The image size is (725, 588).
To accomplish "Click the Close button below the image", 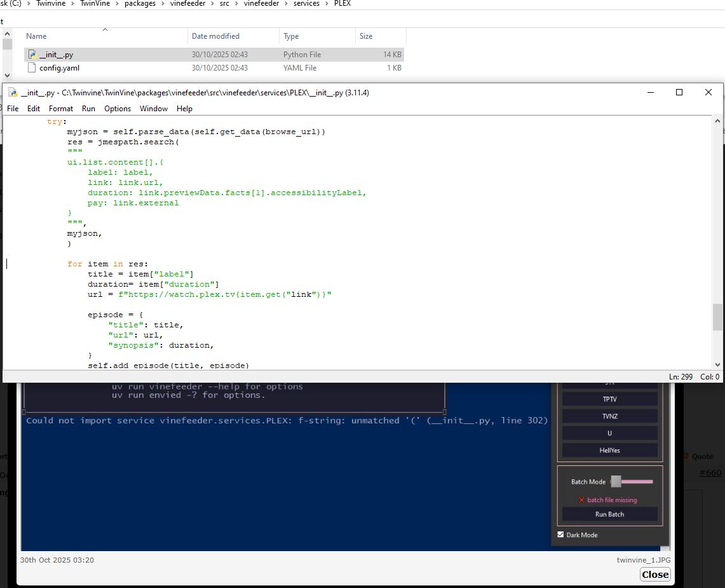I will (654, 574).
